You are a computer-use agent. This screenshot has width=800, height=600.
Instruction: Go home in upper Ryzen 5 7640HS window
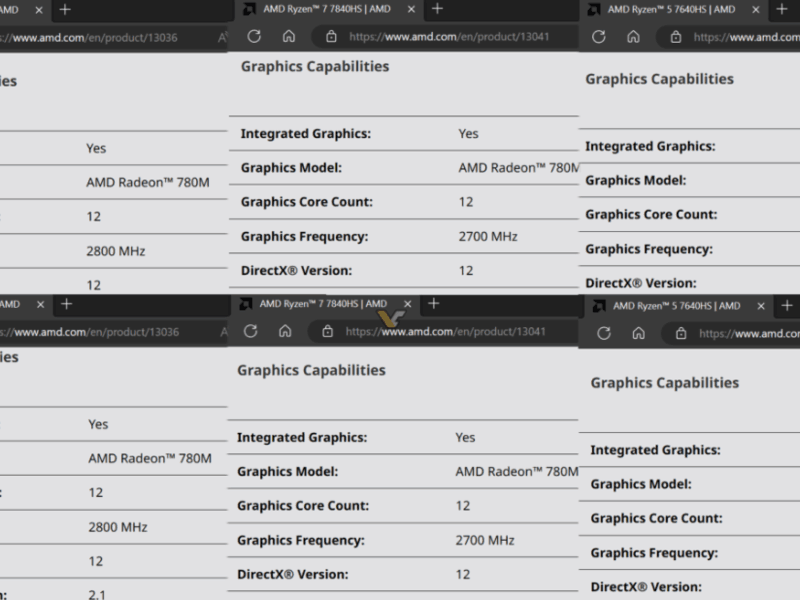(x=633, y=37)
